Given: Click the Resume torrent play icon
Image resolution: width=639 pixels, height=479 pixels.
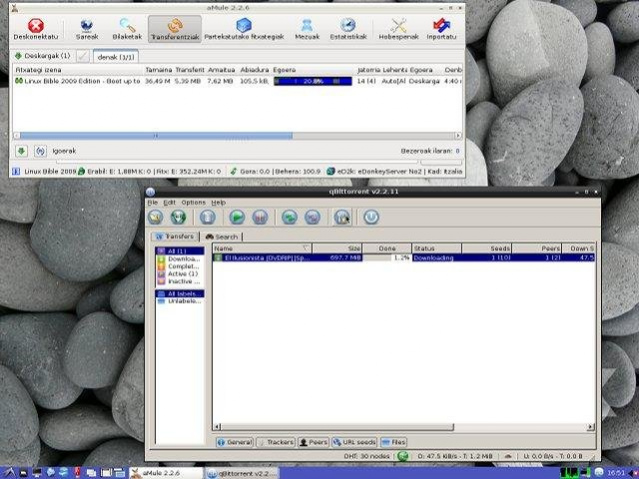Looking at the screenshot, I should coord(236,216).
